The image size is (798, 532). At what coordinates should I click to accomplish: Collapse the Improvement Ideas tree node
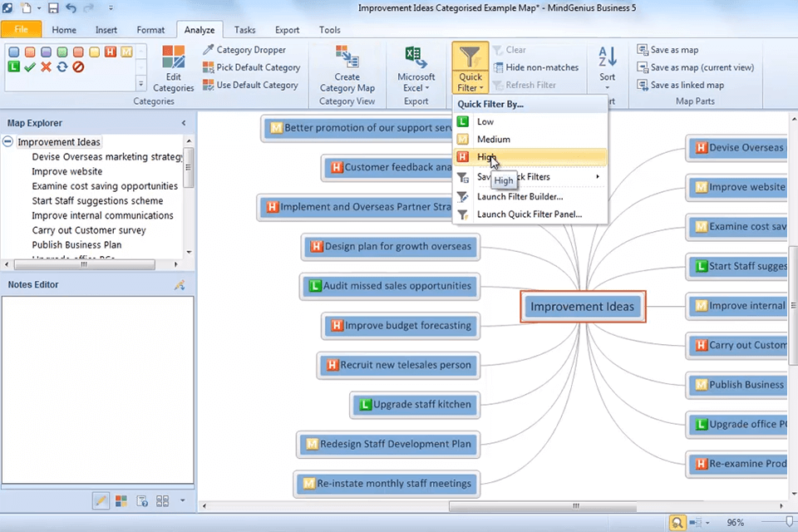point(8,142)
